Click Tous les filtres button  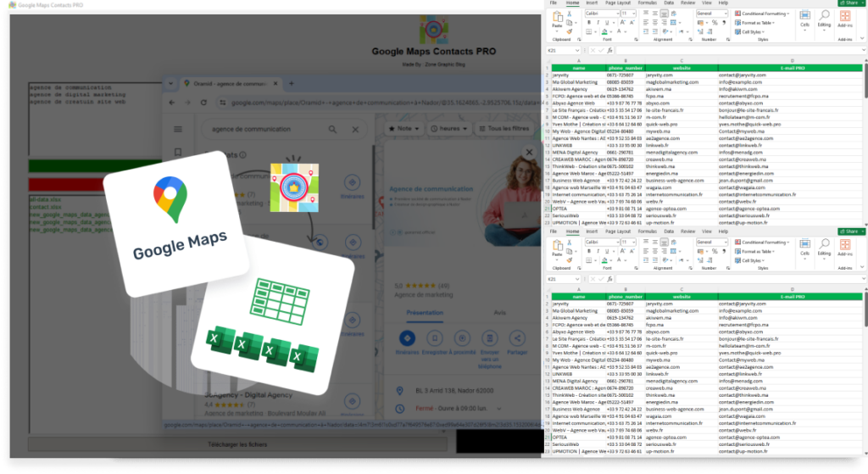pyautogui.click(x=504, y=129)
